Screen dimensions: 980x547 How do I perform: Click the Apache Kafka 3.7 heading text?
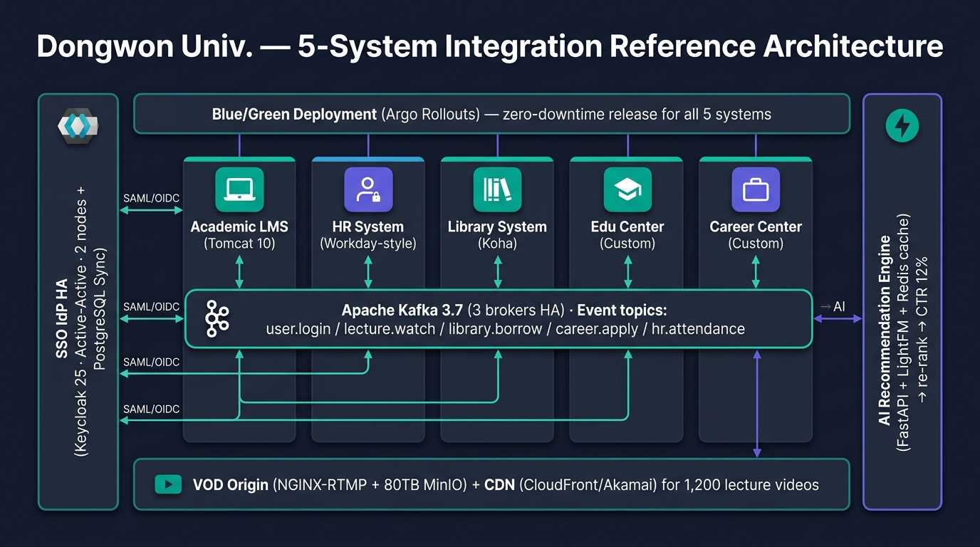point(402,311)
